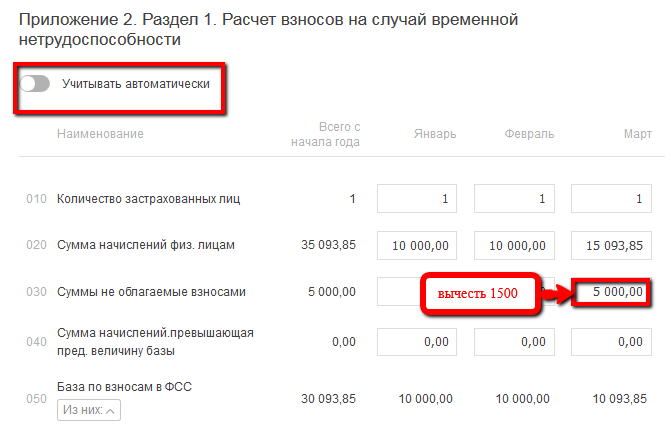
Task: Select the "Февраль" column header
Action: click(x=529, y=134)
